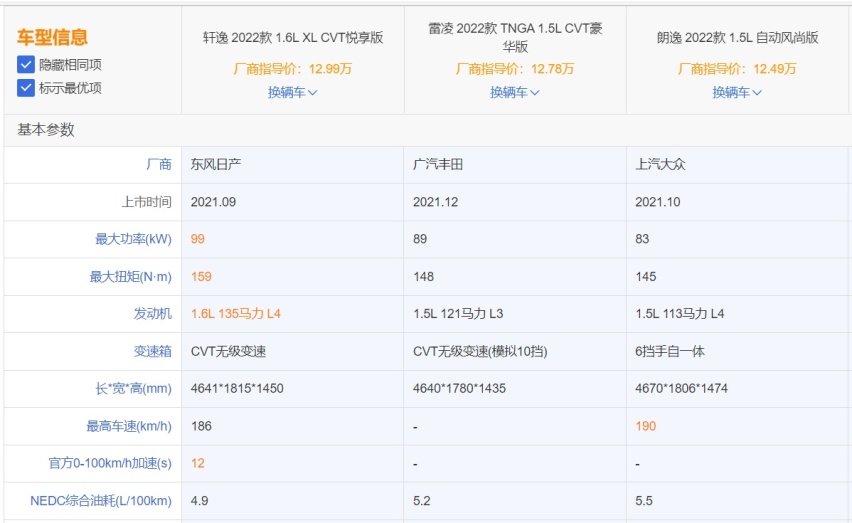Open 换辆车 dropdown under 雷凌 2022款

click(515, 92)
